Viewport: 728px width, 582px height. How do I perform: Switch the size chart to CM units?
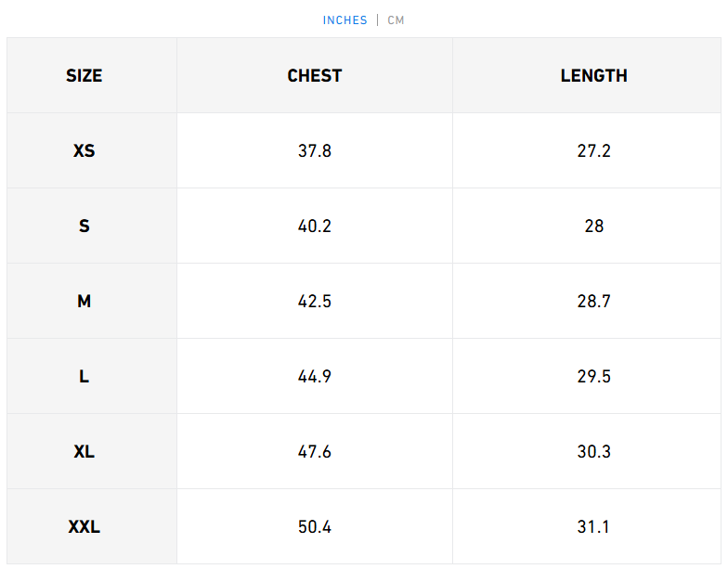396,20
